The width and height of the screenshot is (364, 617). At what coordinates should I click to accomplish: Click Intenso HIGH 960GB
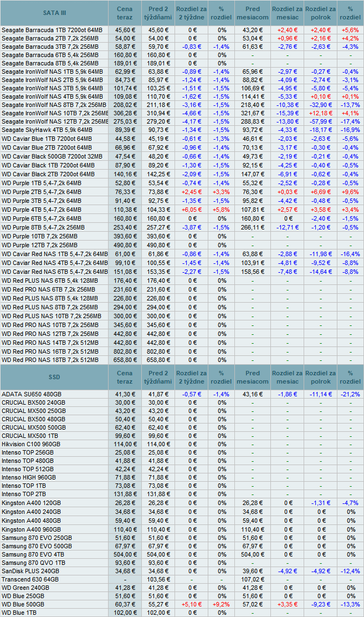coord(29,477)
